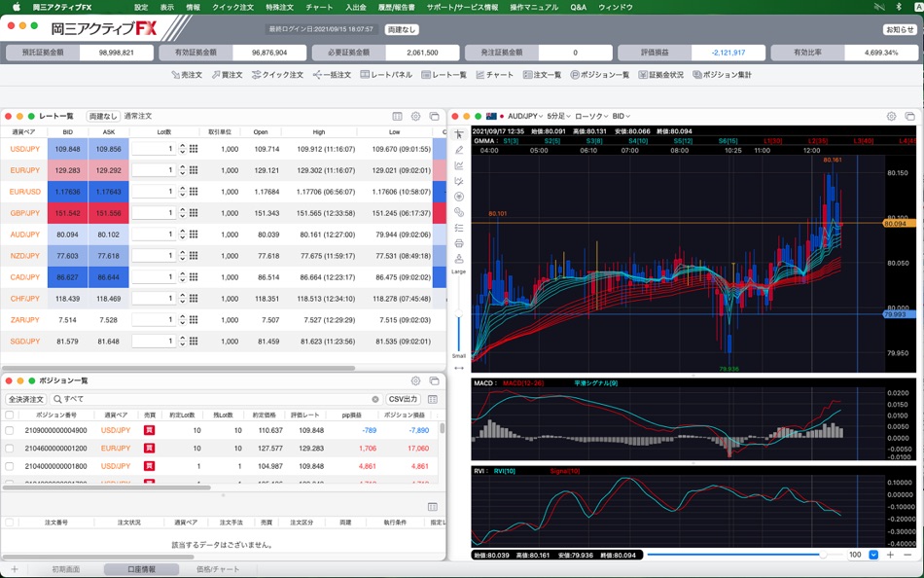Open chart window settings gear
Image resolution: width=924 pixels, height=578 pixels.
pos(891,116)
